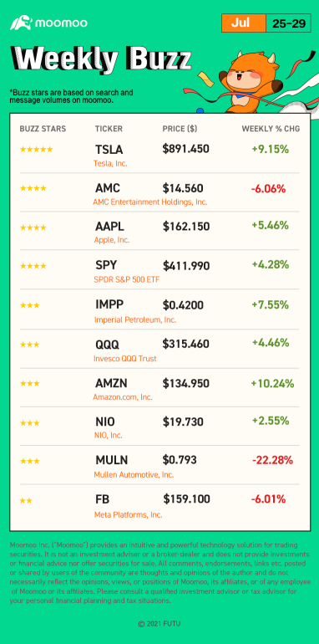319x644 pixels.
Task: Click the four-star rating beside AMC
Action: (33, 188)
